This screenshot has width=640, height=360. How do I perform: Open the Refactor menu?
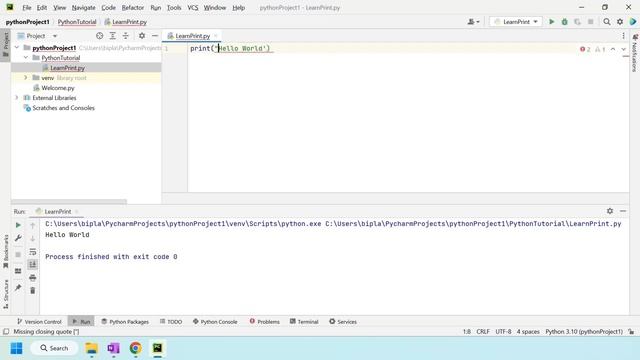tap(133, 7)
